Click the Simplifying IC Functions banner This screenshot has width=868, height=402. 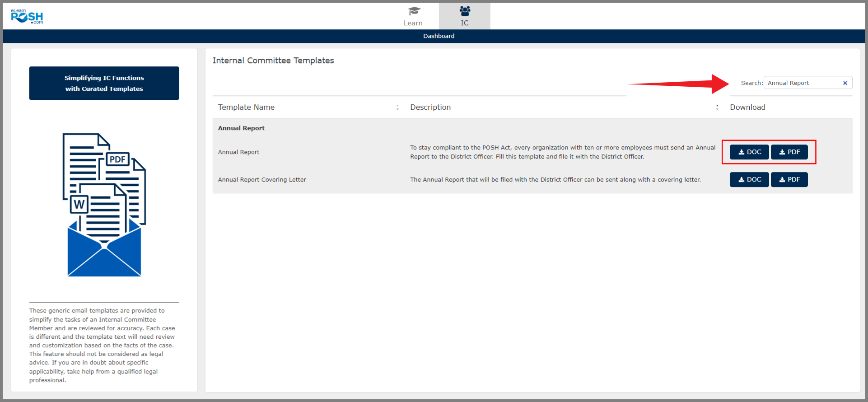[x=104, y=83]
